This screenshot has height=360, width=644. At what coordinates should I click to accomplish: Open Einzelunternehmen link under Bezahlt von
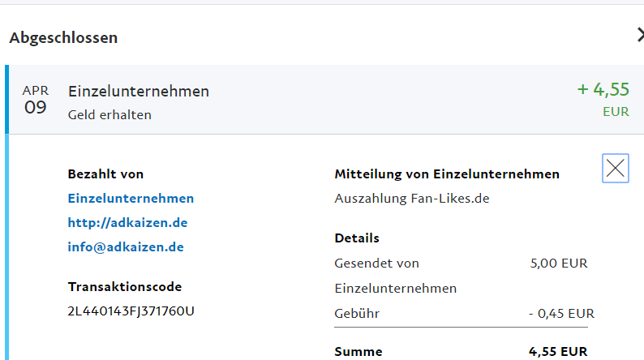click(131, 199)
